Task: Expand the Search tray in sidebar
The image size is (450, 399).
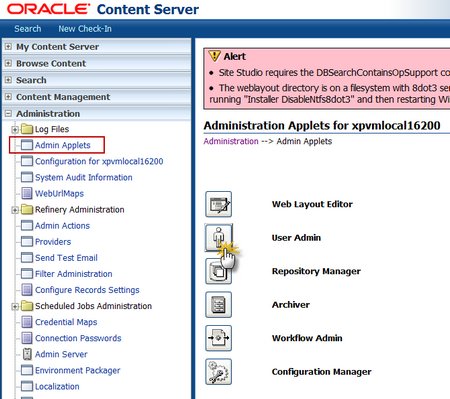Action: 8,80
